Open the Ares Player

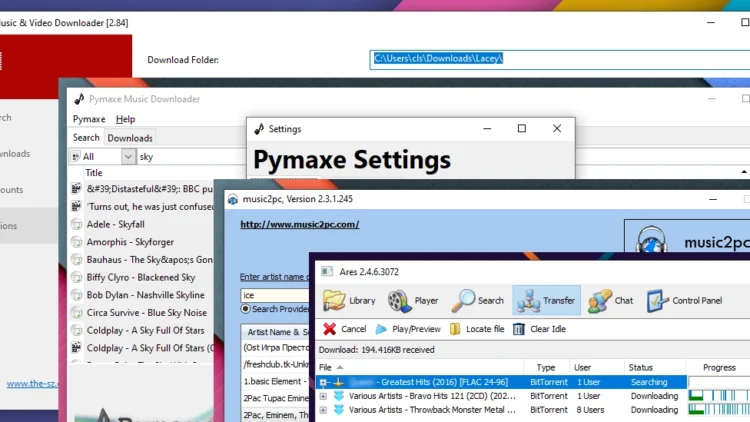pos(413,300)
